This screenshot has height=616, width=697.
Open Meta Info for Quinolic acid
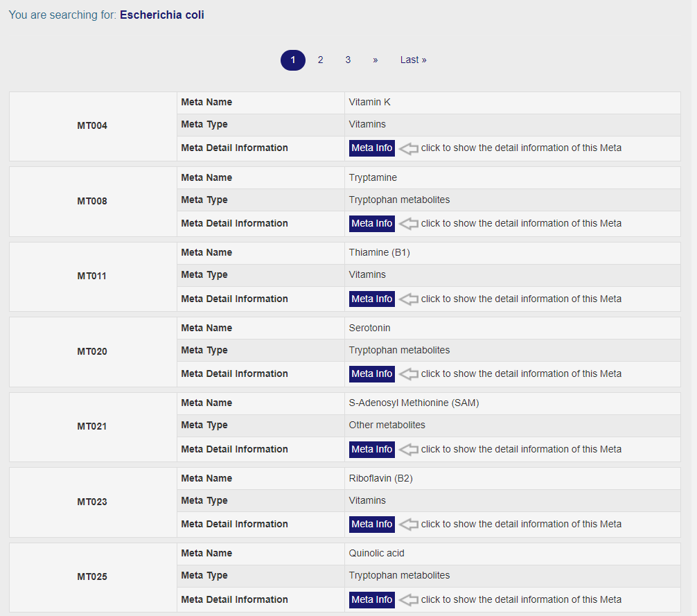371,599
